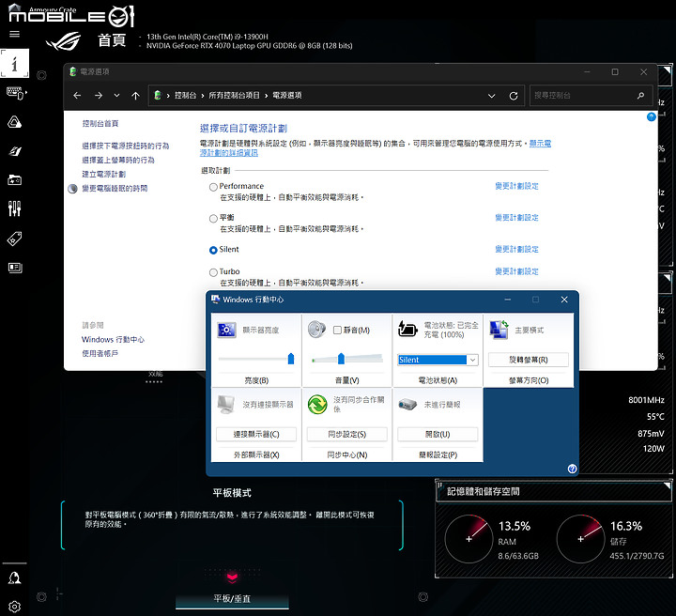Click the screen orientation icon in Mobility Center
The image size is (676, 616).
pos(499,330)
